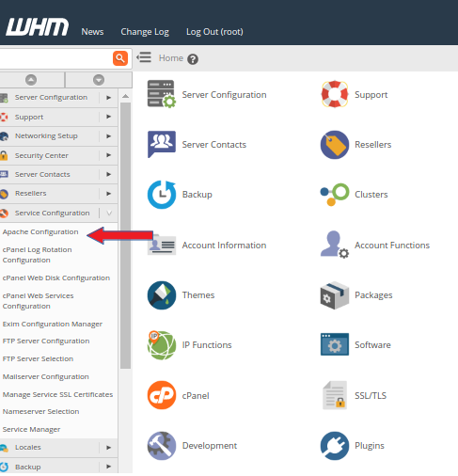Click the sidebar search input field
The image size is (458, 476).
click(55, 58)
